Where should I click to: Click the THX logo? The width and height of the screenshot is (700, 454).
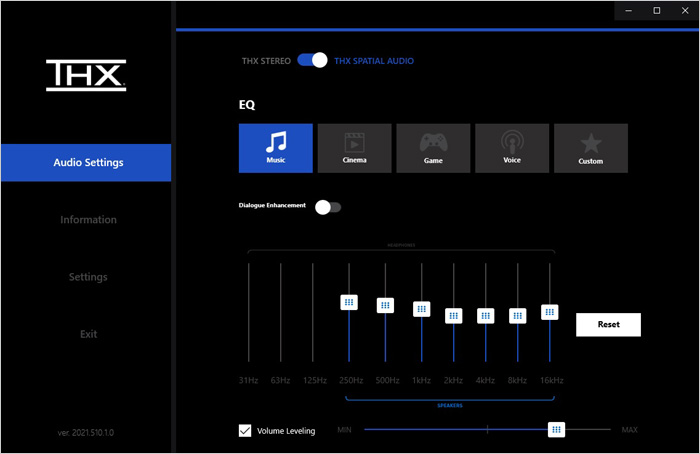[x=86, y=75]
